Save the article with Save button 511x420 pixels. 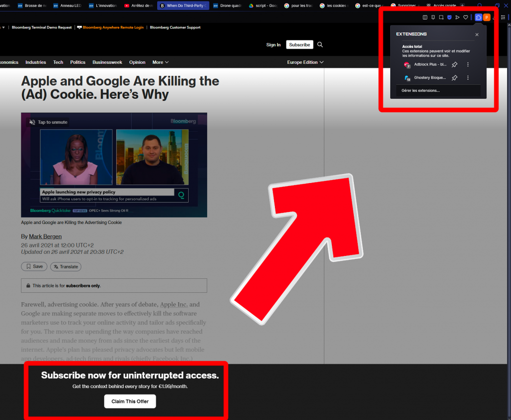34,266
